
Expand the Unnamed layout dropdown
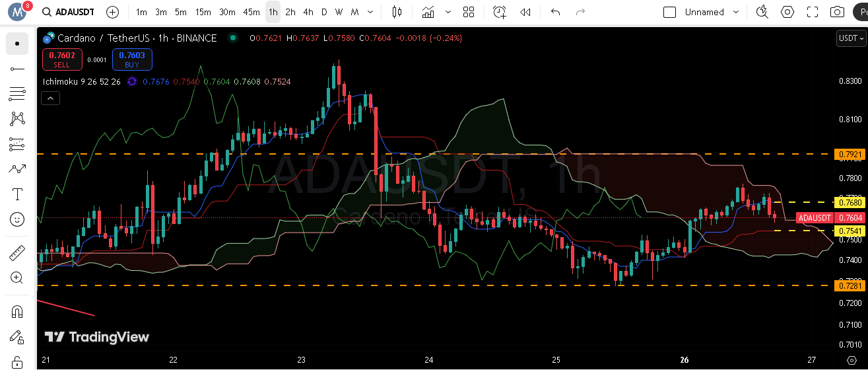737,12
